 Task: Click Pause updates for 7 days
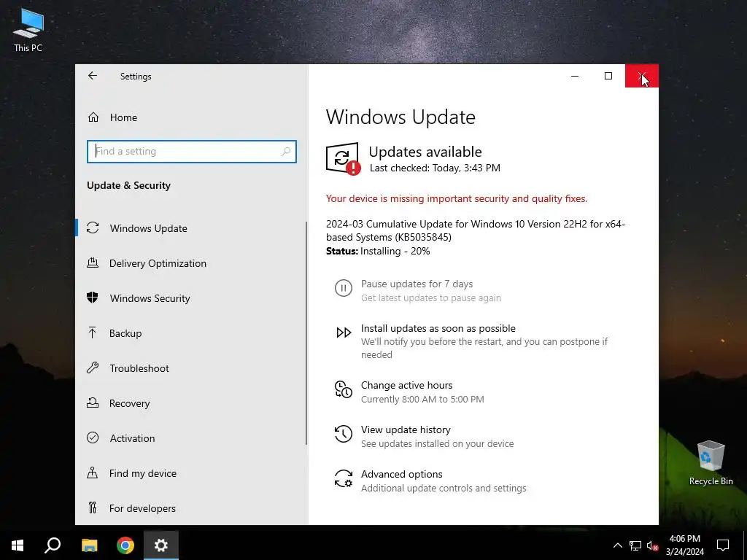pos(430,290)
